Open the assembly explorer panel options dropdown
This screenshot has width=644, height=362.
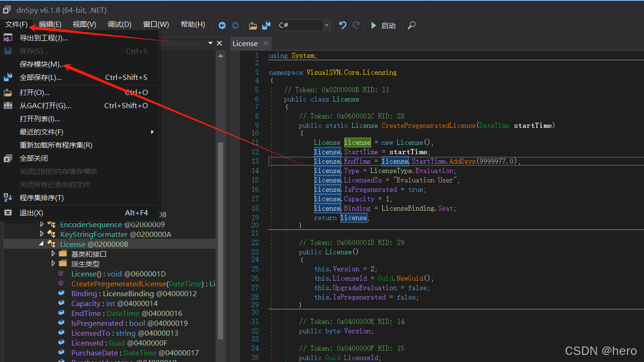pos(210,43)
